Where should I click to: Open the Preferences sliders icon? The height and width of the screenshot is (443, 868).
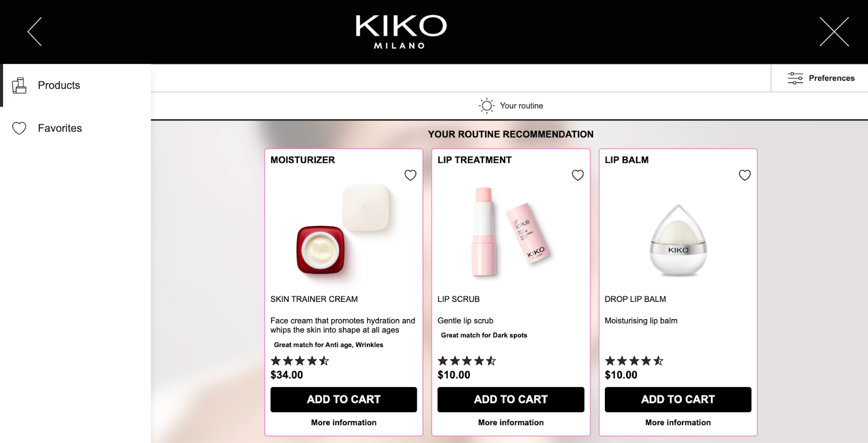pos(795,78)
